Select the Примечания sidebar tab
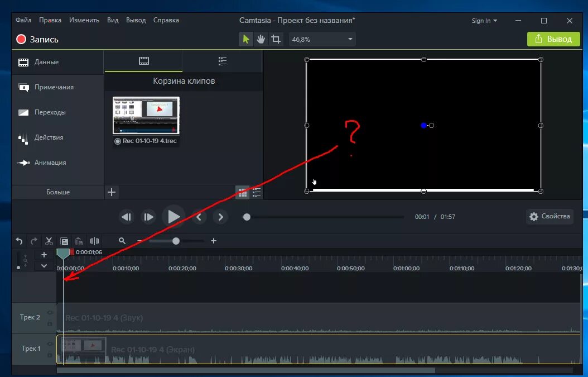588x377 pixels. (x=58, y=87)
